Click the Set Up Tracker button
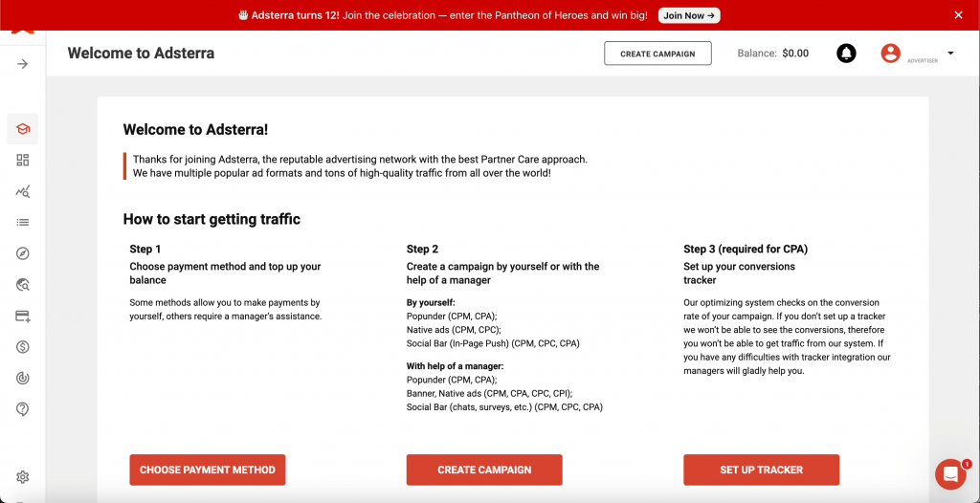This screenshot has height=503, width=980. point(761,470)
